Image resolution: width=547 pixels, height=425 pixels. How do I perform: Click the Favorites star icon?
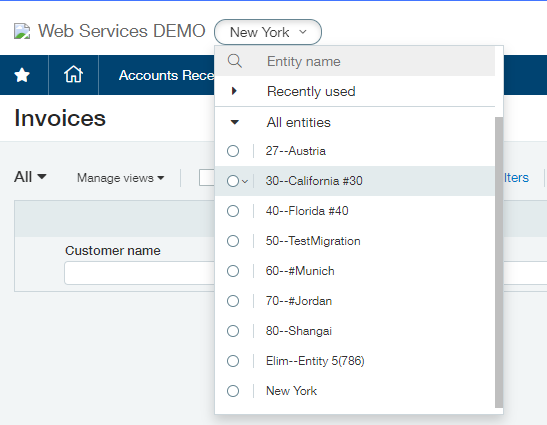pyautogui.click(x=22, y=75)
